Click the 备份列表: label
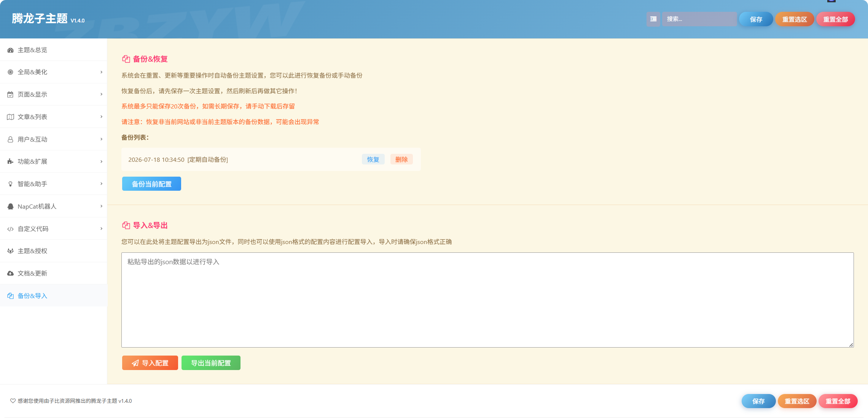Viewport: 868px width, 418px height. [x=135, y=137]
